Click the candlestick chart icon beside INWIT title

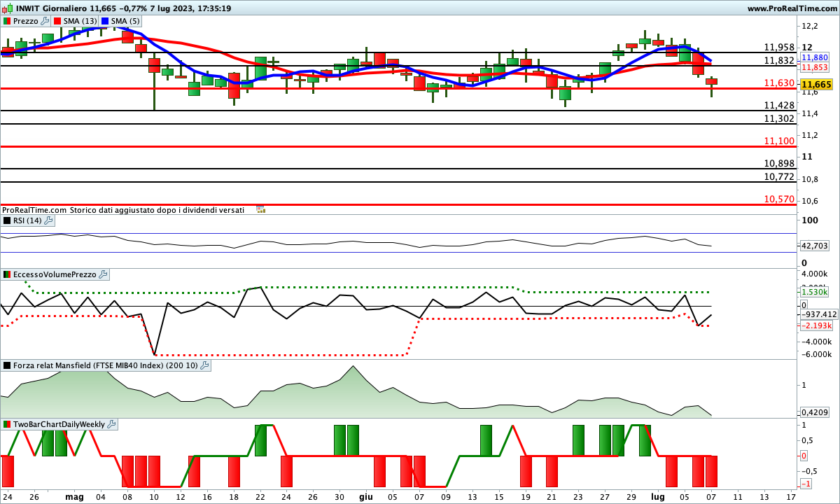7,8
